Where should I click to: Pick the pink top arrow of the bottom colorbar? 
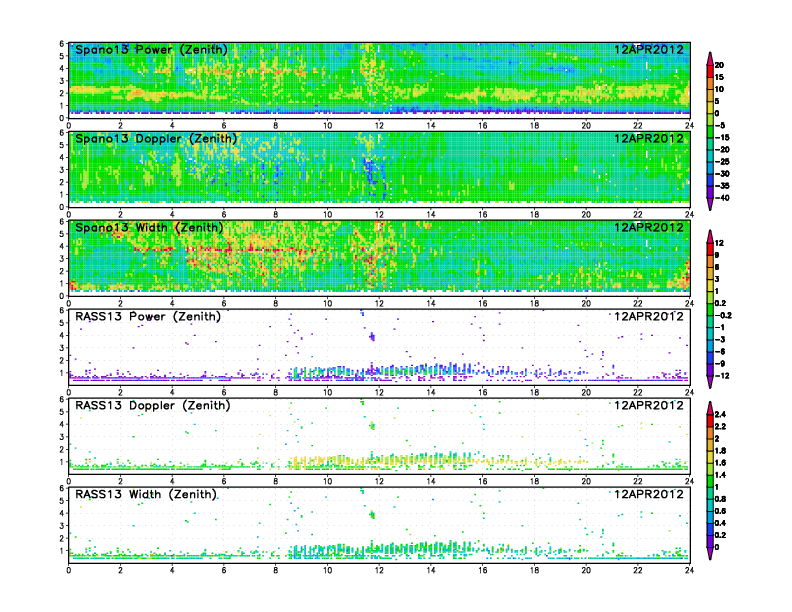click(710, 408)
